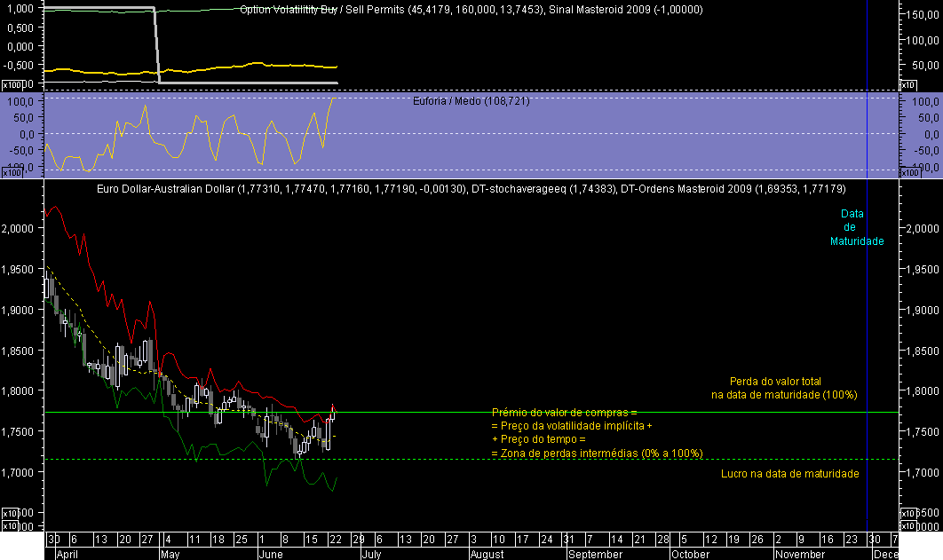The height and width of the screenshot is (560, 943).
Task: Click the October month label on time axis
Action: (x=691, y=554)
